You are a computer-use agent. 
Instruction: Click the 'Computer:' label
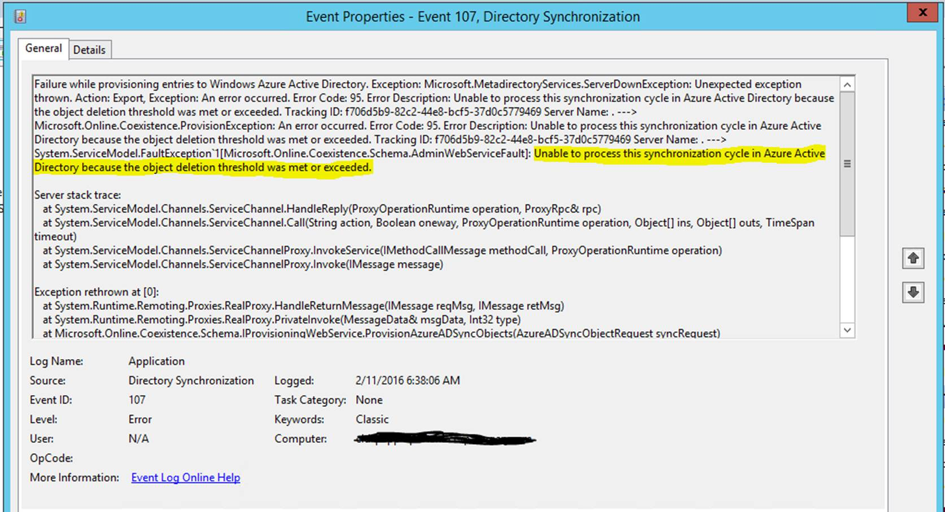point(301,439)
